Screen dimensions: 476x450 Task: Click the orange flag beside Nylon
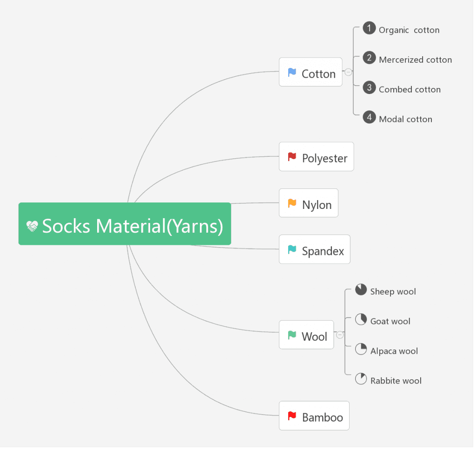292,203
